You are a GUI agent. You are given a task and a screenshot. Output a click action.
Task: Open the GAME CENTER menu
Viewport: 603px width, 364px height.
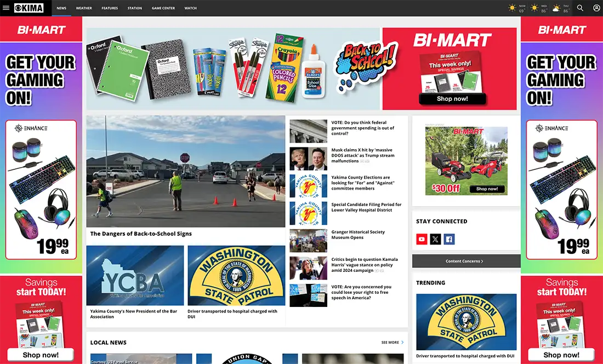tap(163, 8)
